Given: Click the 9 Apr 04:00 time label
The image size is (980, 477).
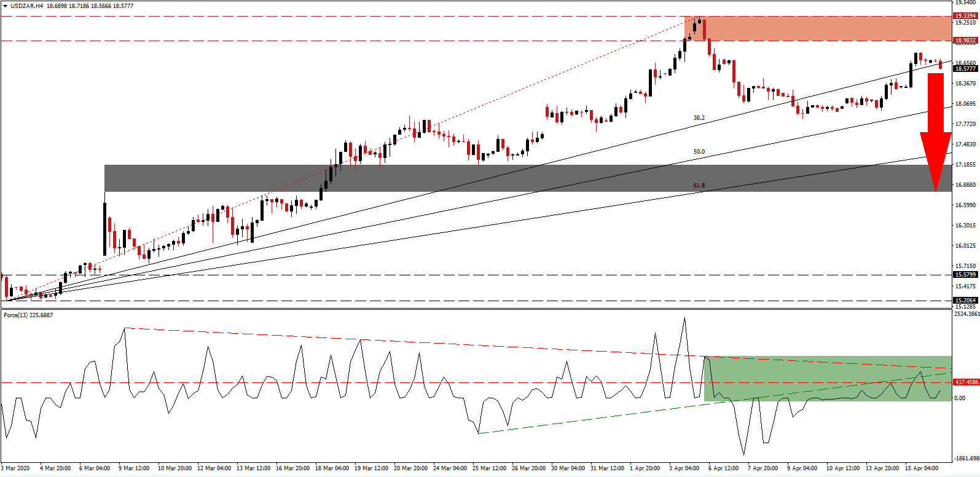Looking at the screenshot, I should coord(802,468).
